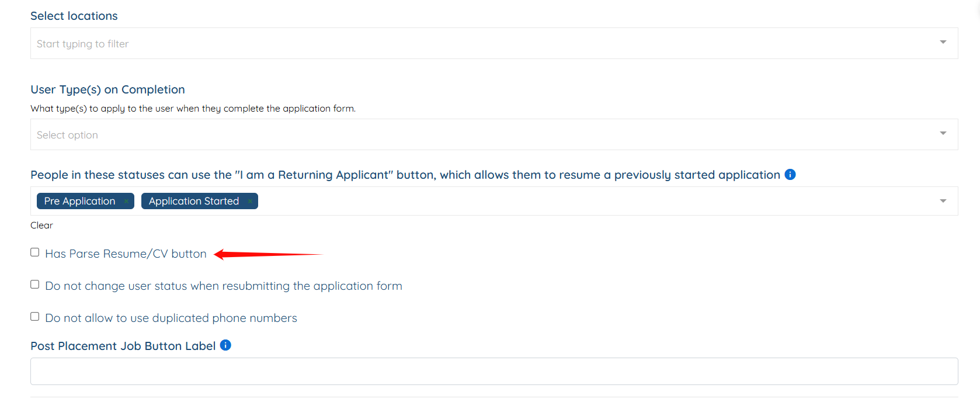980x402 pixels.
Task: Expand the Select locations dropdown arrow
Action: point(943,42)
